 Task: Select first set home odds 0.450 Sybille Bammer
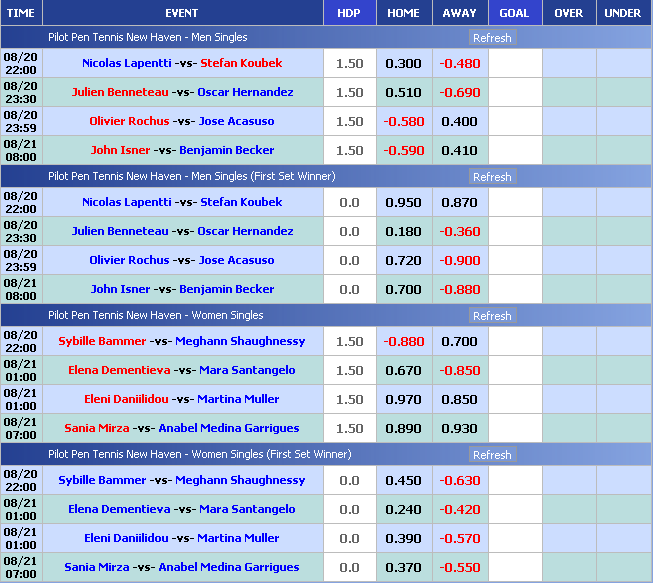point(403,480)
